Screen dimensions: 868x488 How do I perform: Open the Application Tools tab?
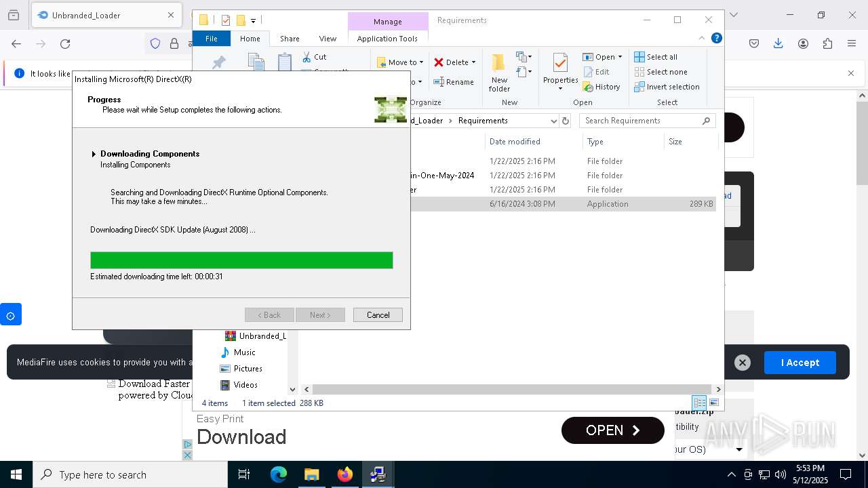pos(387,39)
